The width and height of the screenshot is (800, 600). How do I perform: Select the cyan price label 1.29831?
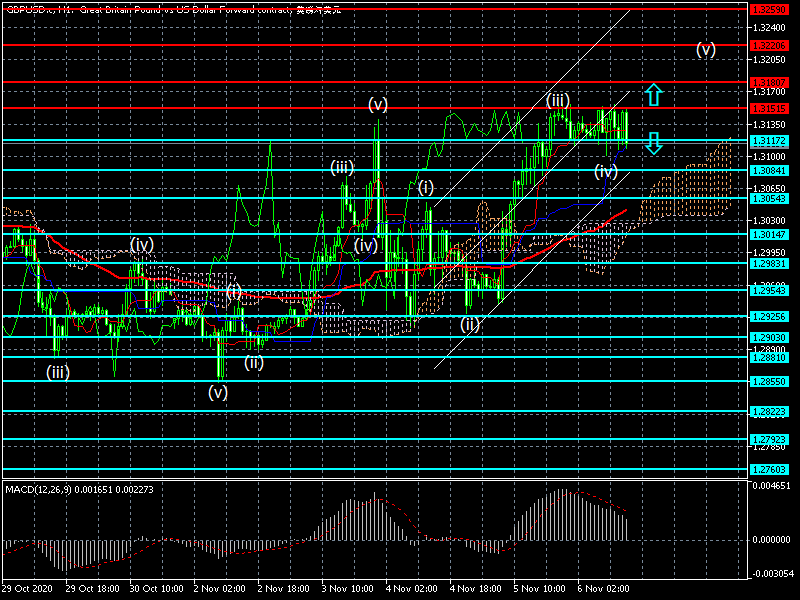769,263
